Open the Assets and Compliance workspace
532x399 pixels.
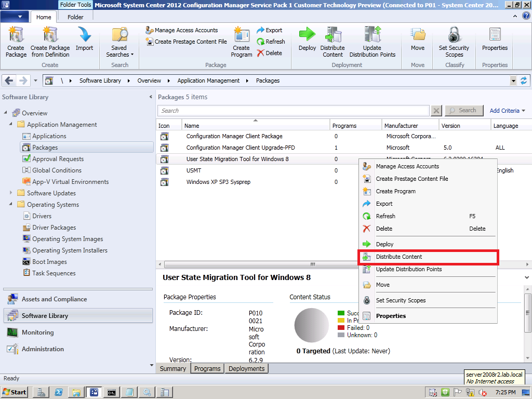(78, 299)
